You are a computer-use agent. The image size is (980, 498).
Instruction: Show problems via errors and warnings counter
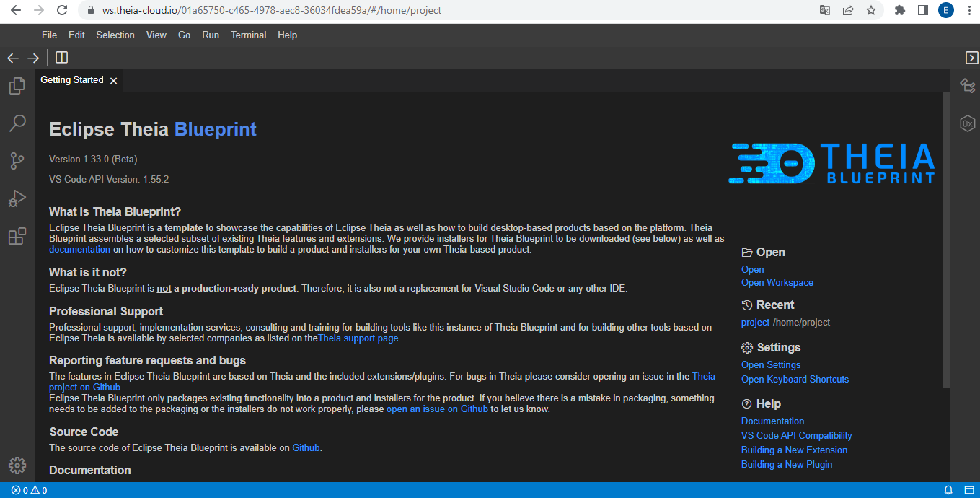click(x=29, y=491)
